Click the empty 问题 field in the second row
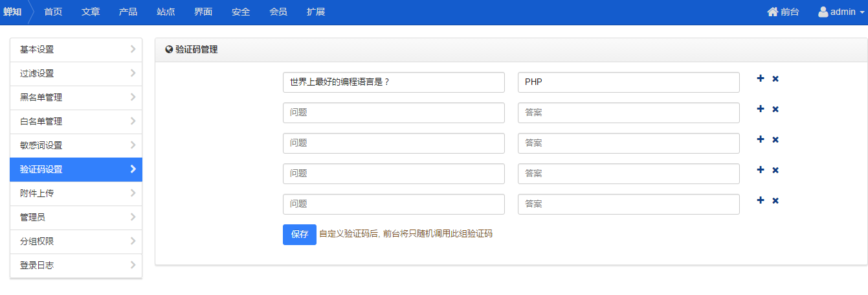 [394, 113]
